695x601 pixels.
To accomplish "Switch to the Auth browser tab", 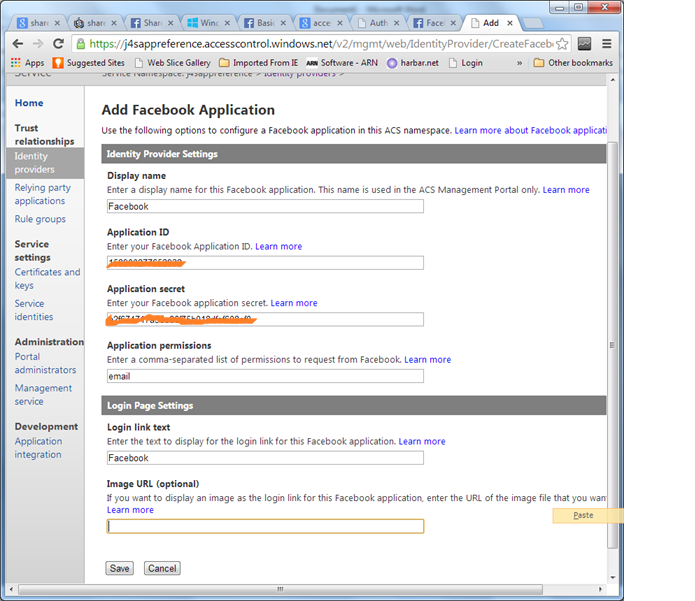I will 378,23.
